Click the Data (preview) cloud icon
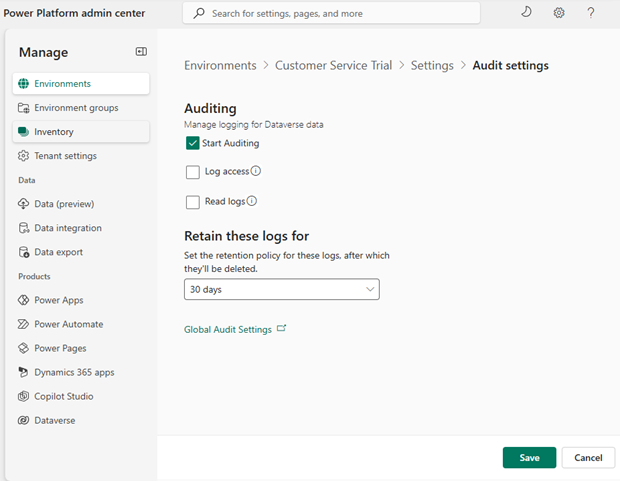Image resolution: width=620 pixels, height=482 pixels. [x=23, y=204]
